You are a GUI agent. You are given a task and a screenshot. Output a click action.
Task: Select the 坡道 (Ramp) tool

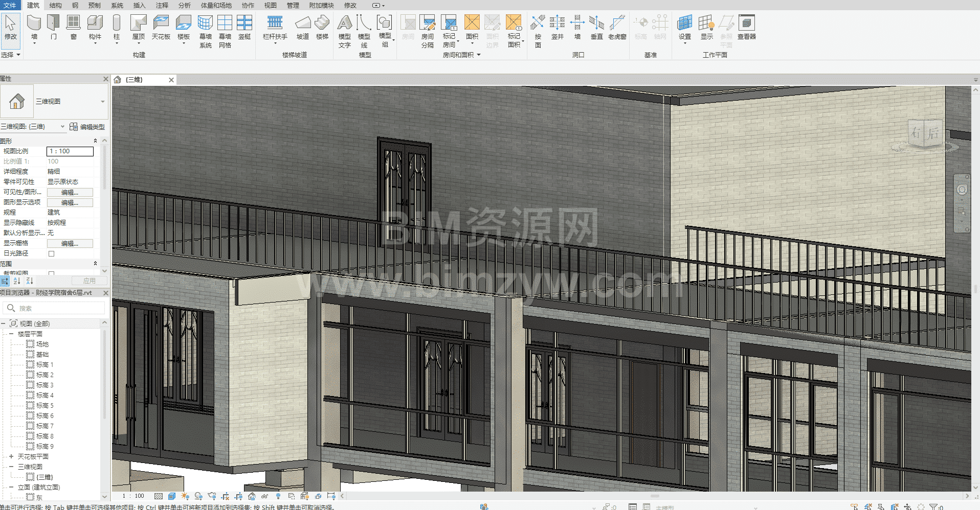tap(303, 28)
